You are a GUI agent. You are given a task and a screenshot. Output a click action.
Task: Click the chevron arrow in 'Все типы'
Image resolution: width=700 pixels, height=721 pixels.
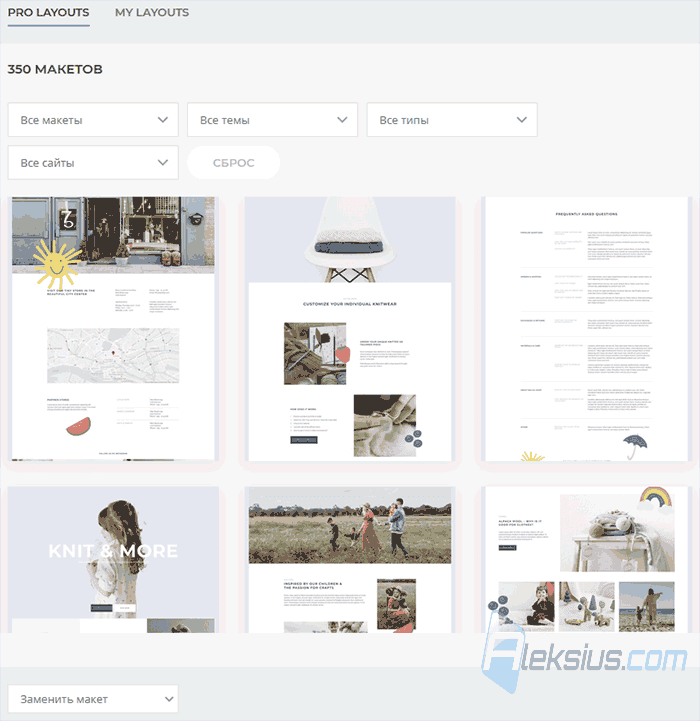pyautogui.click(x=522, y=120)
